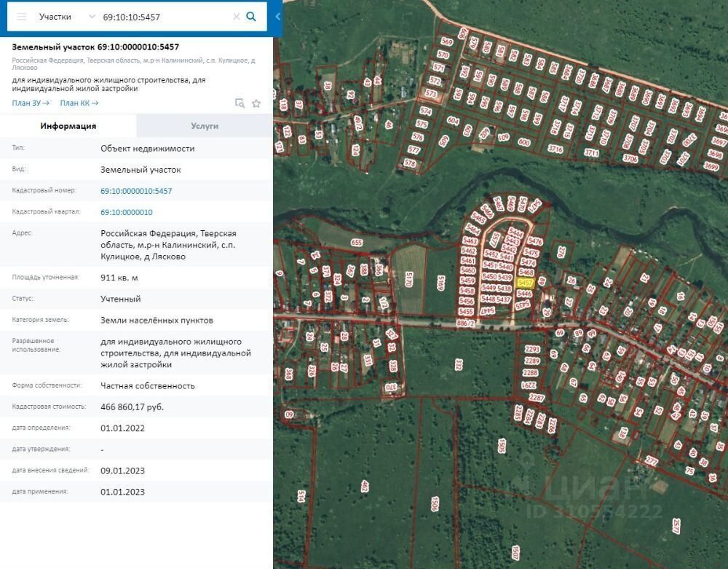The image size is (728, 569).
Task: Open the План ЗУ link
Action: coord(31,103)
